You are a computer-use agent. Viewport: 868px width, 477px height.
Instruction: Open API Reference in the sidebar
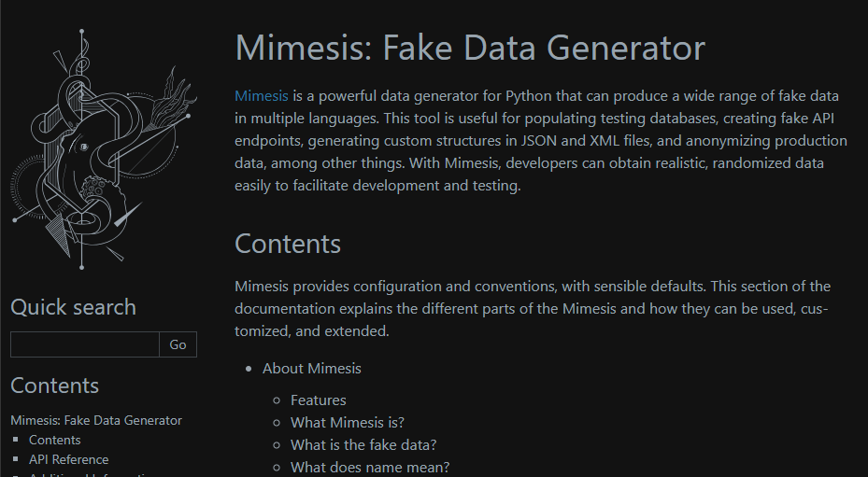(68, 459)
